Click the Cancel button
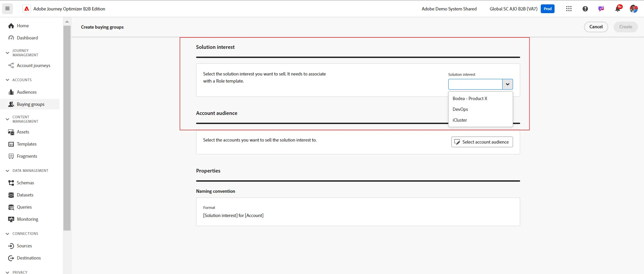The width and height of the screenshot is (644, 274). point(596,27)
